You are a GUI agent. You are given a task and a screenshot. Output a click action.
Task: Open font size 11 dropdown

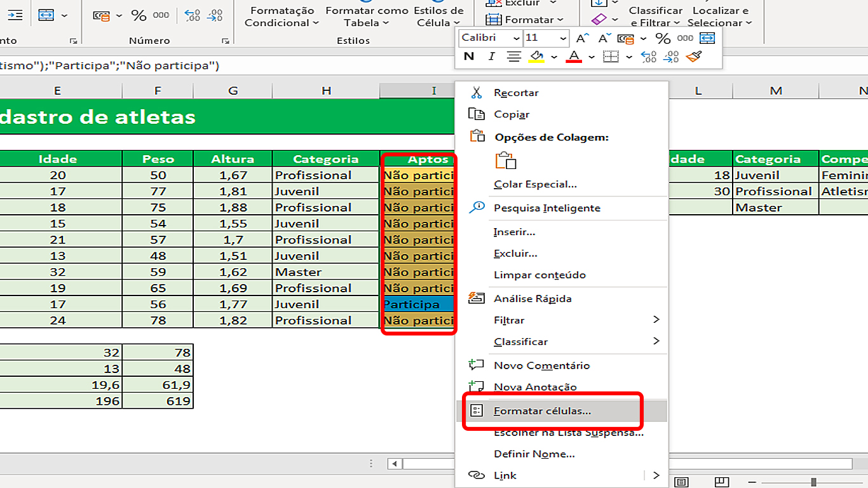(563, 38)
